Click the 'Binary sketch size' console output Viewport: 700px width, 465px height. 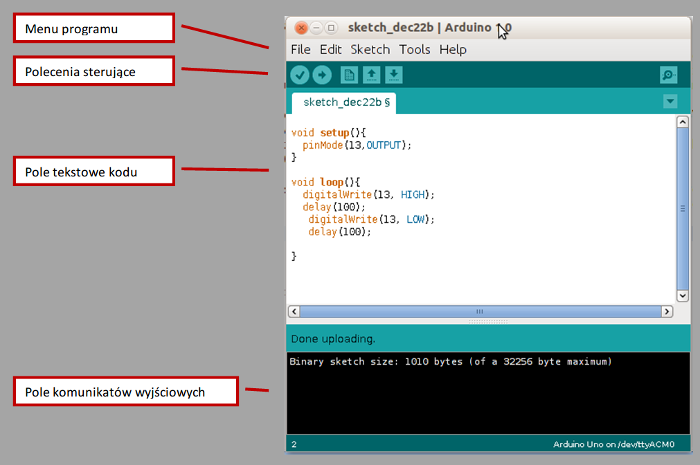450,362
